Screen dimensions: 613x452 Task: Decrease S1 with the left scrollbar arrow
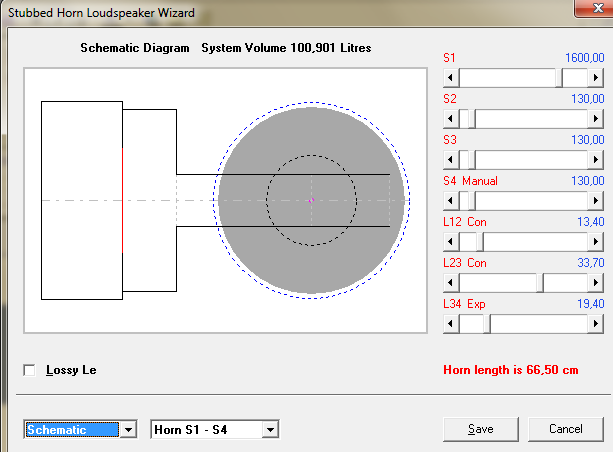(x=451, y=77)
